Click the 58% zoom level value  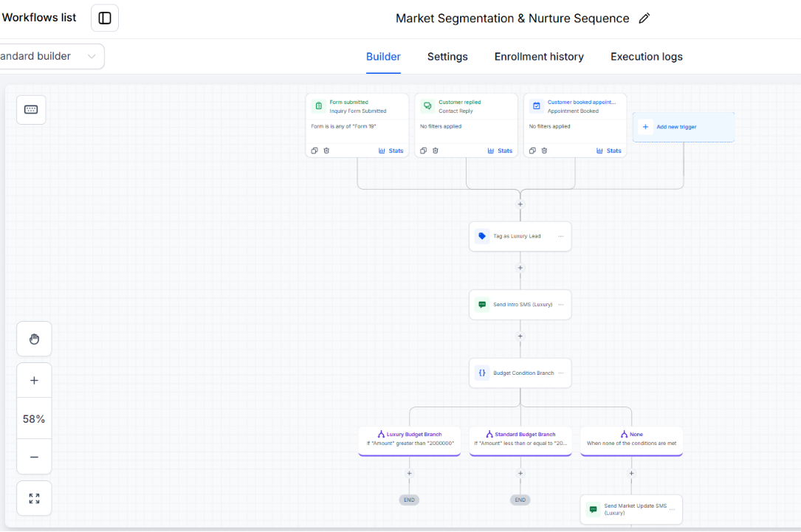pos(34,418)
